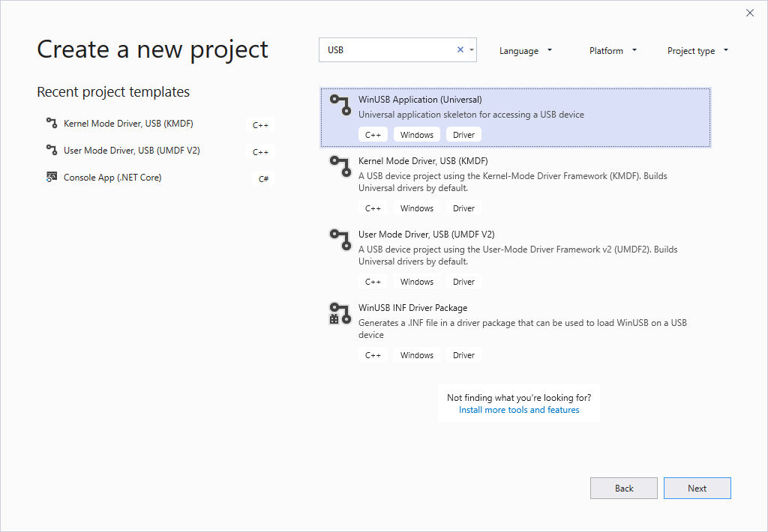This screenshot has height=532, width=768.
Task: Open the search history dropdown arrow
Action: (x=471, y=49)
